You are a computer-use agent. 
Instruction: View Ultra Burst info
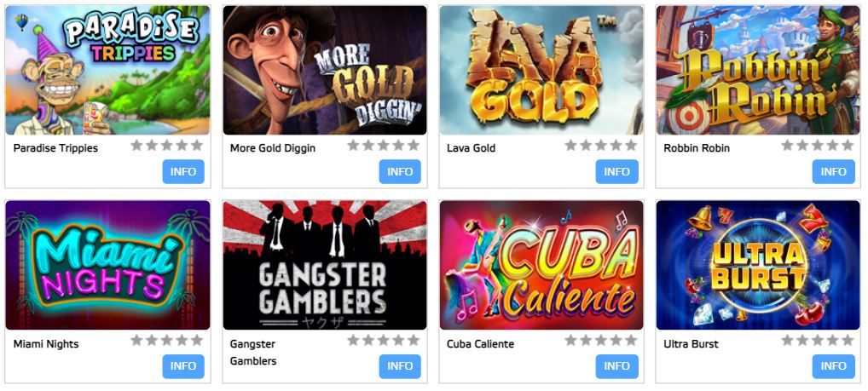(834, 366)
